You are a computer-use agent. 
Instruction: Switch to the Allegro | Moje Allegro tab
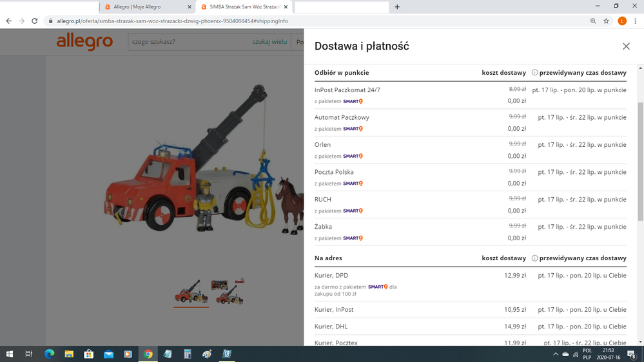pyautogui.click(x=146, y=7)
